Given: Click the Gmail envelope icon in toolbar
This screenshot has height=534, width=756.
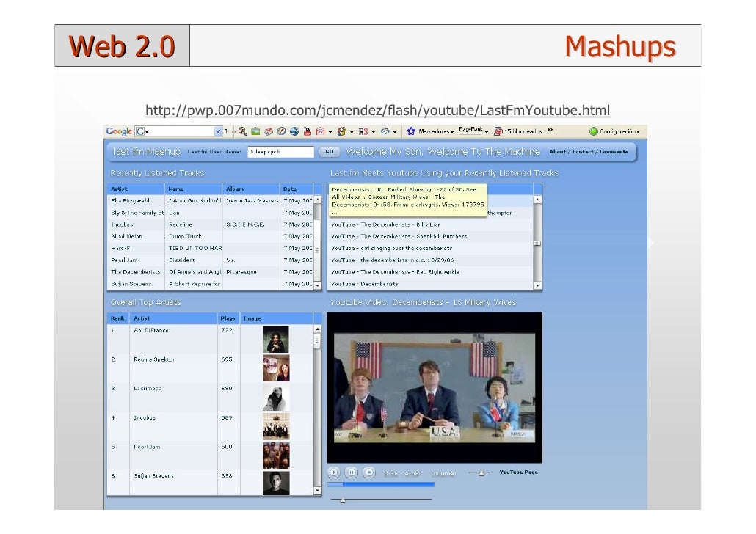Looking at the screenshot, I should (320, 131).
